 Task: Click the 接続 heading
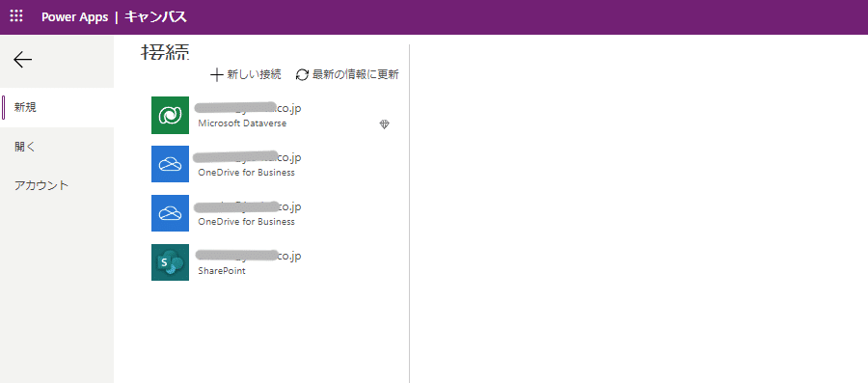point(165,52)
